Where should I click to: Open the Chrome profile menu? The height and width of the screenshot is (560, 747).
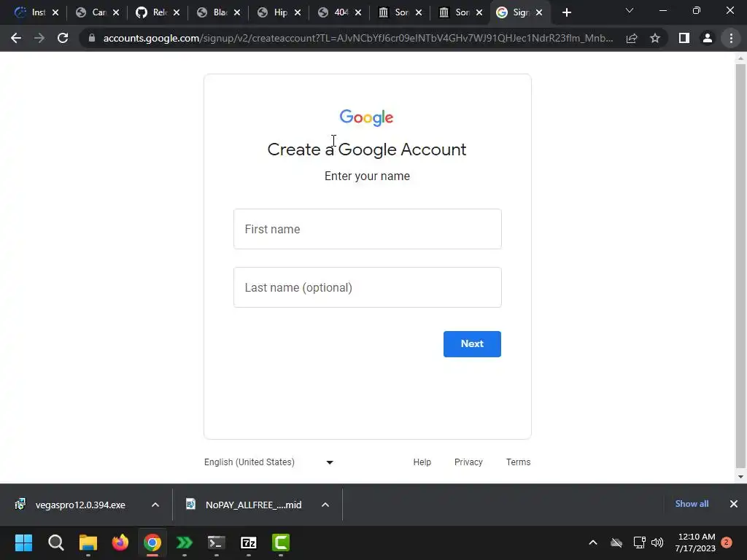tap(708, 38)
